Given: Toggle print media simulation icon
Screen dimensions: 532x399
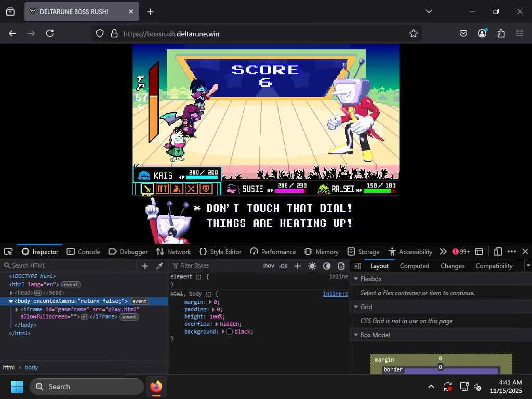Looking at the screenshot, I should point(341,266).
